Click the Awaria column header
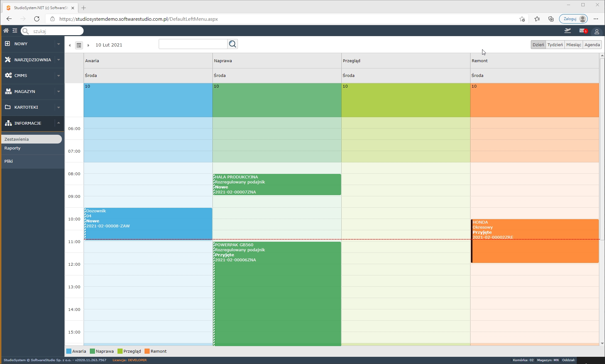605x364 pixels. [148, 61]
